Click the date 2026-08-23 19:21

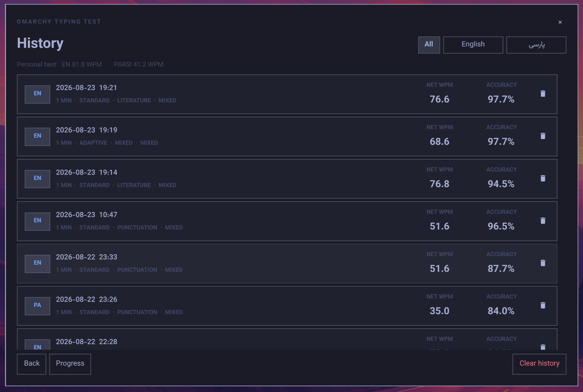(86, 88)
